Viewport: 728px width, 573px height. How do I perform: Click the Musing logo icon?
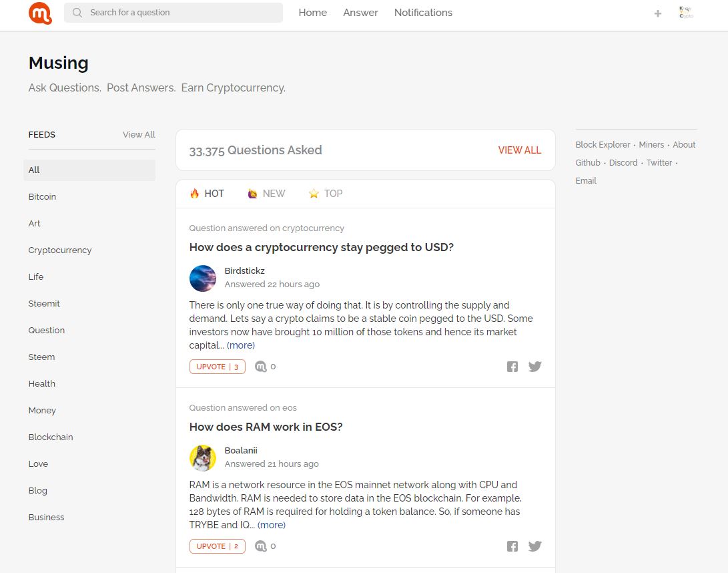(x=41, y=13)
